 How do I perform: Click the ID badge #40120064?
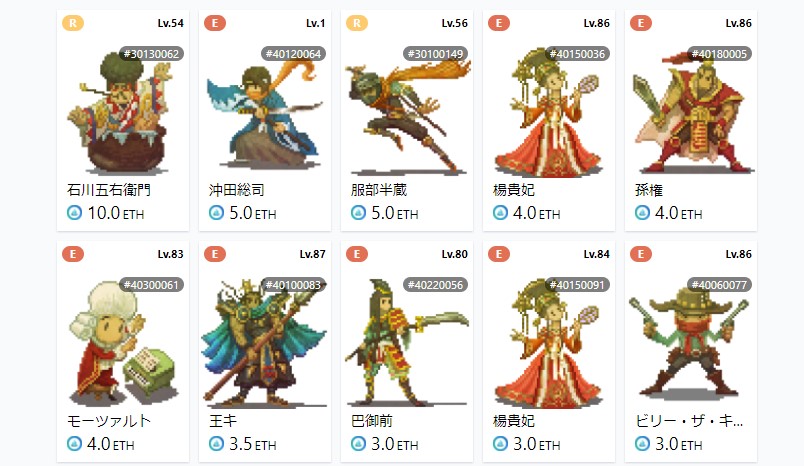click(x=293, y=54)
